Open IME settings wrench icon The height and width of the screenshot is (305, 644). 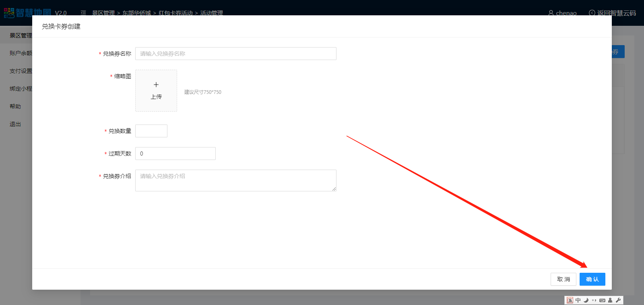click(x=618, y=300)
